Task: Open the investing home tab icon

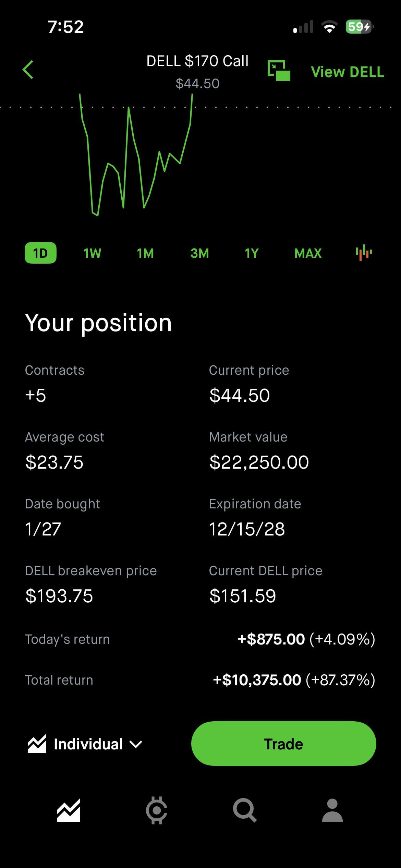Action: tap(69, 810)
